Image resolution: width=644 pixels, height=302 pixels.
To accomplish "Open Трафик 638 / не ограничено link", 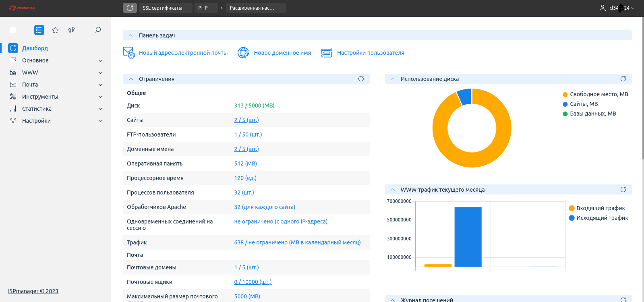I will pyautogui.click(x=298, y=242).
